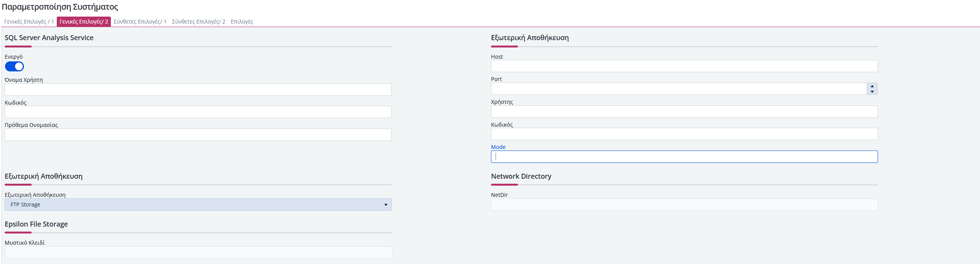980x264 pixels.
Task: Select the Γενικές Επιλογές/ 2 tab
Action: click(x=84, y=22)
